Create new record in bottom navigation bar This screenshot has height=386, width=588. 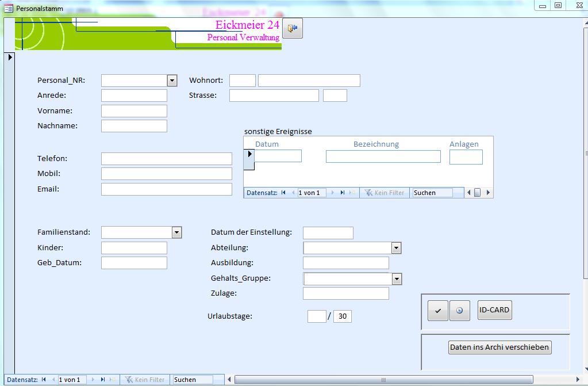click(113, 380)
